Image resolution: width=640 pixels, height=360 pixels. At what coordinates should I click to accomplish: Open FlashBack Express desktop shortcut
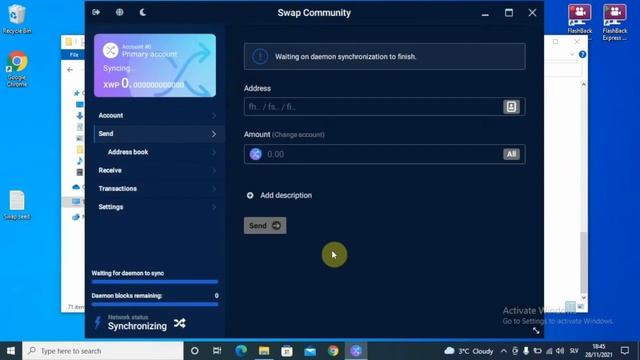[615, 22]
